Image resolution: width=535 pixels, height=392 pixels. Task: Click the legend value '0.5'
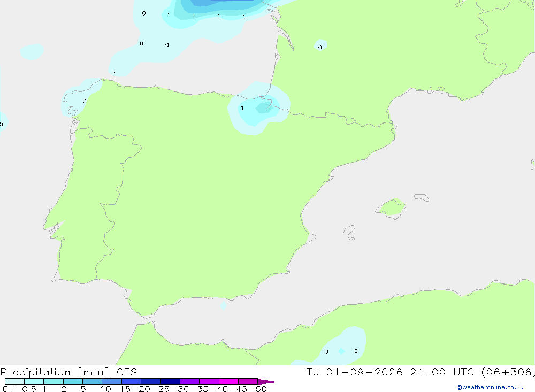point(29,389)
